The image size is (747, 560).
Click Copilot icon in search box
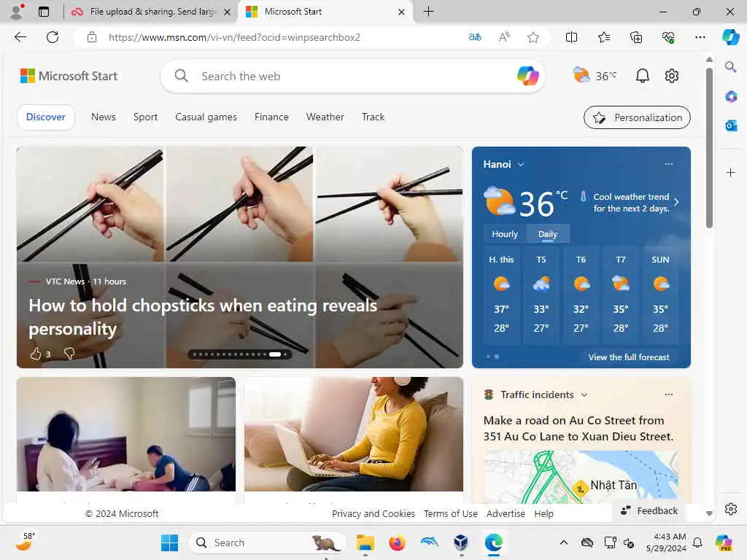pos(528,76)
